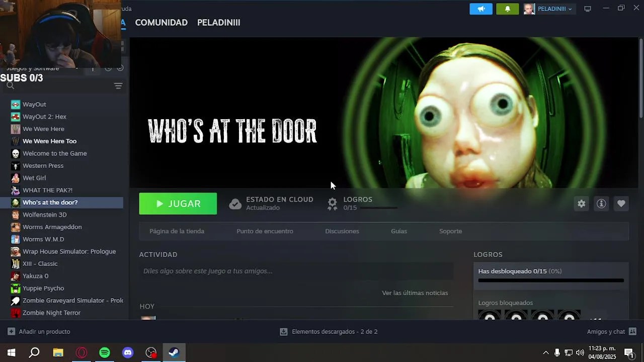Select Who's at the door? entry

point(61,202)
